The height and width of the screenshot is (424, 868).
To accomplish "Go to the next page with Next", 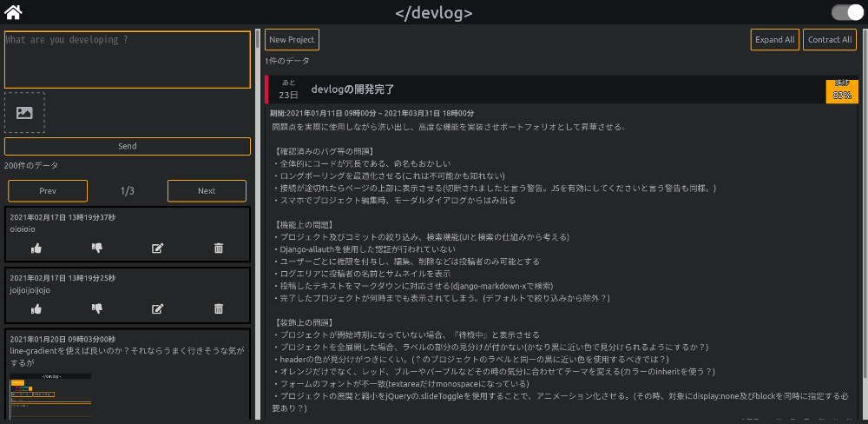I will 207,190.
